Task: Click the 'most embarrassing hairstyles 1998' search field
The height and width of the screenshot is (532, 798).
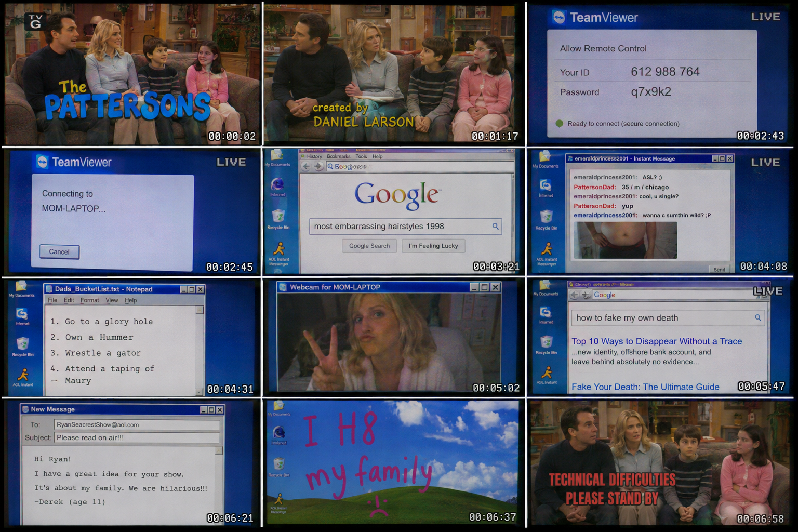Action: coord(405,226)
